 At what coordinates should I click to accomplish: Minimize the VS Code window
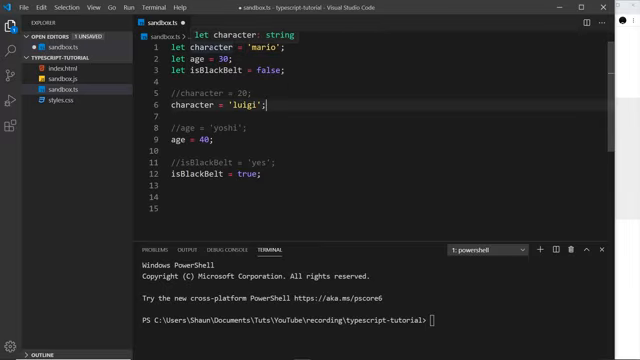559,7
